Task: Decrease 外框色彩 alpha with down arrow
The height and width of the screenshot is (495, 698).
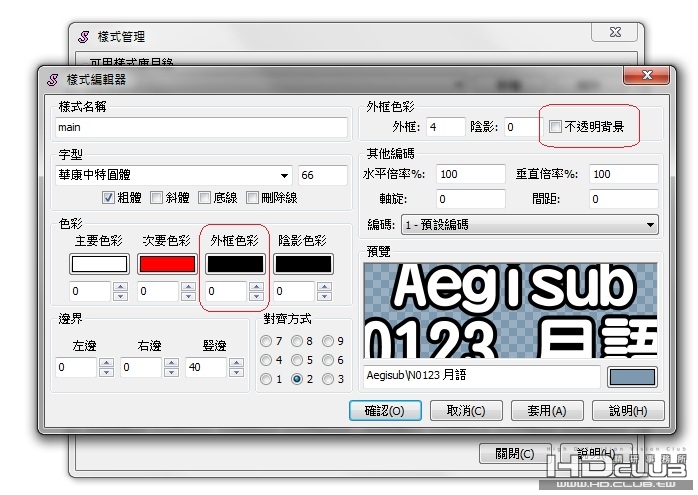Action: tap(256, 296)
